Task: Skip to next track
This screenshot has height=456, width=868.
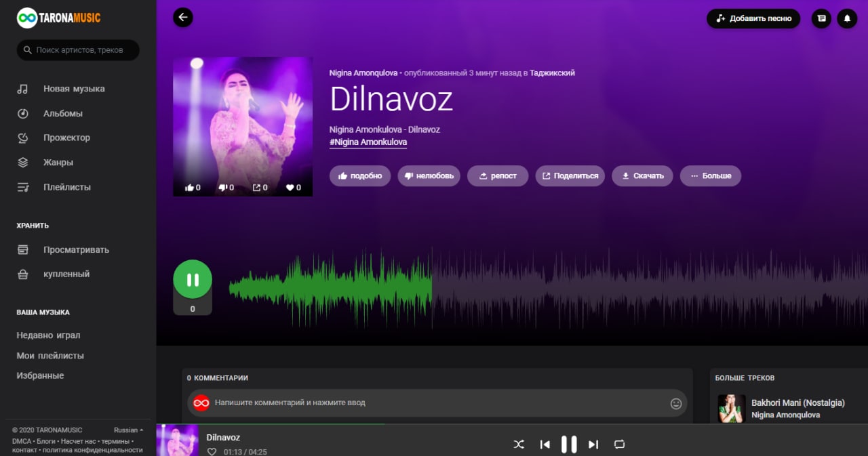Action: 593,444
